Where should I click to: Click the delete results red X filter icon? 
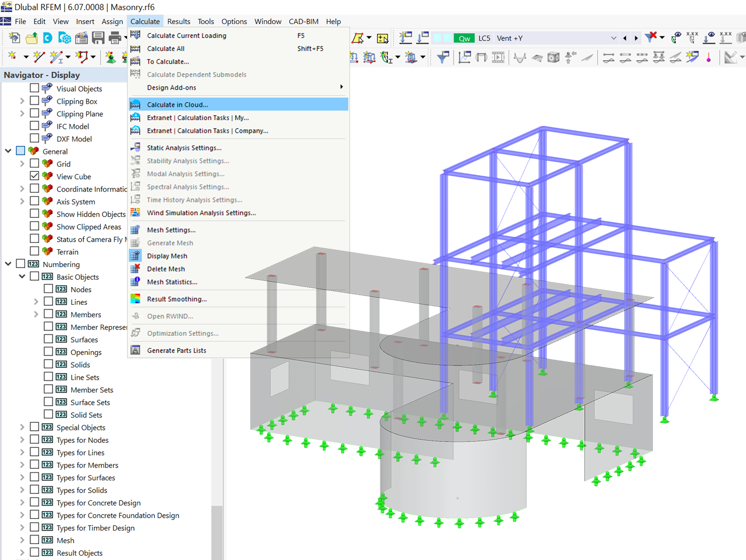pyautogui.click(x=650, y=37)
